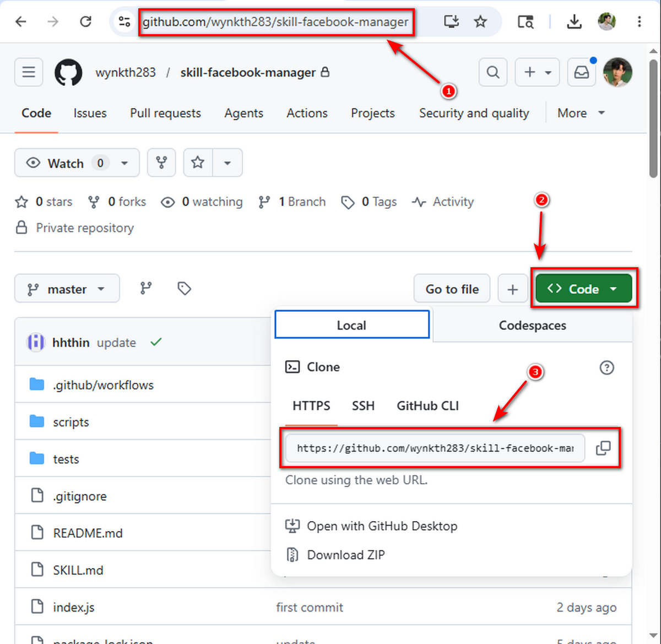Viewport: 661px width, 644px height.
Task: Copy the clone URL with the copy icon
Action: [603, 448]
